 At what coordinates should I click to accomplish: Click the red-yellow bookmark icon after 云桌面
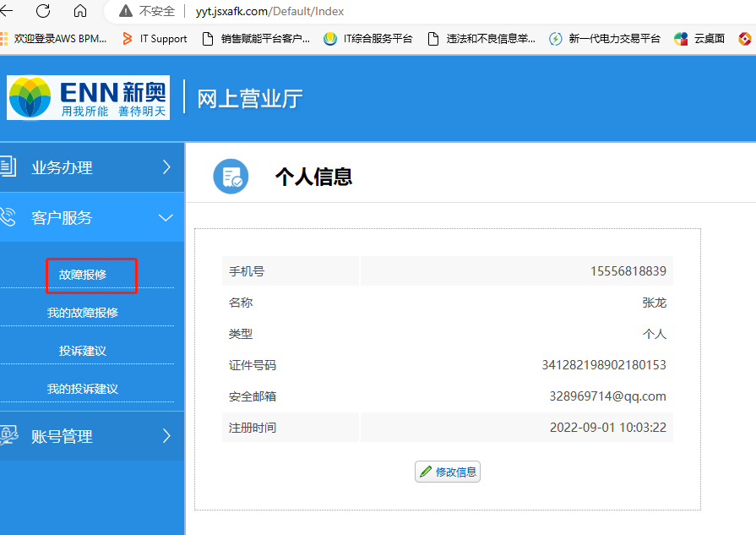coord(745,39)
